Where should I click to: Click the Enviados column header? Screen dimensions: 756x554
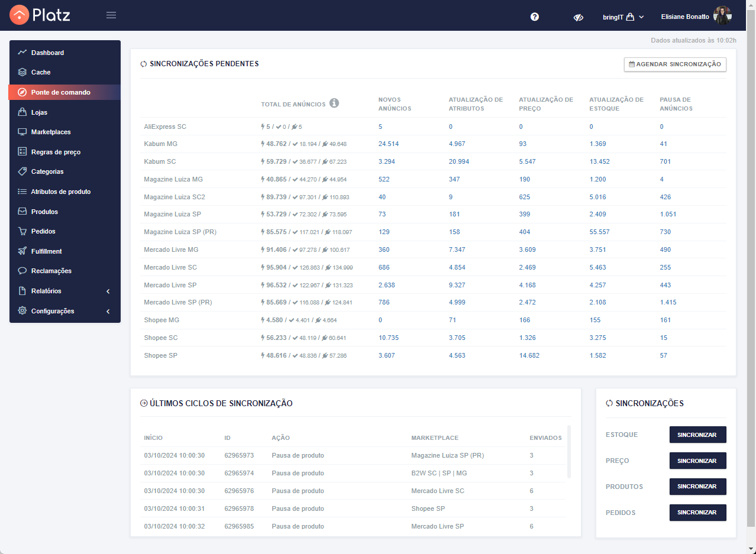pyautogui.click(x=545, y=438)
